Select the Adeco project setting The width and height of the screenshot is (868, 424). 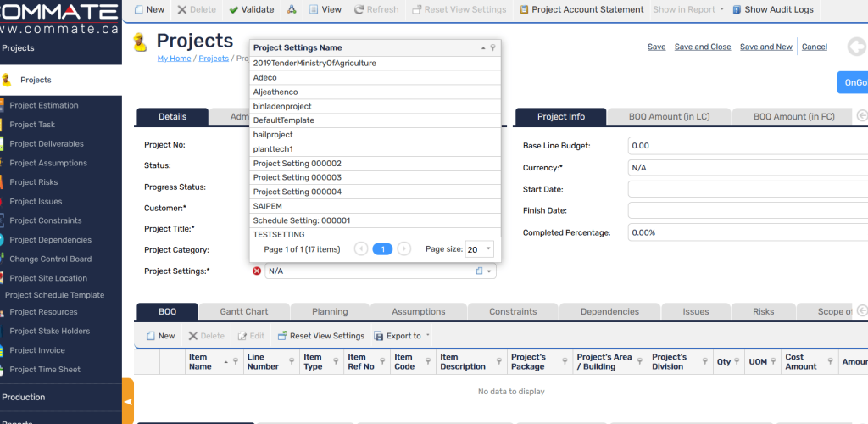click(x=265, y=77)
